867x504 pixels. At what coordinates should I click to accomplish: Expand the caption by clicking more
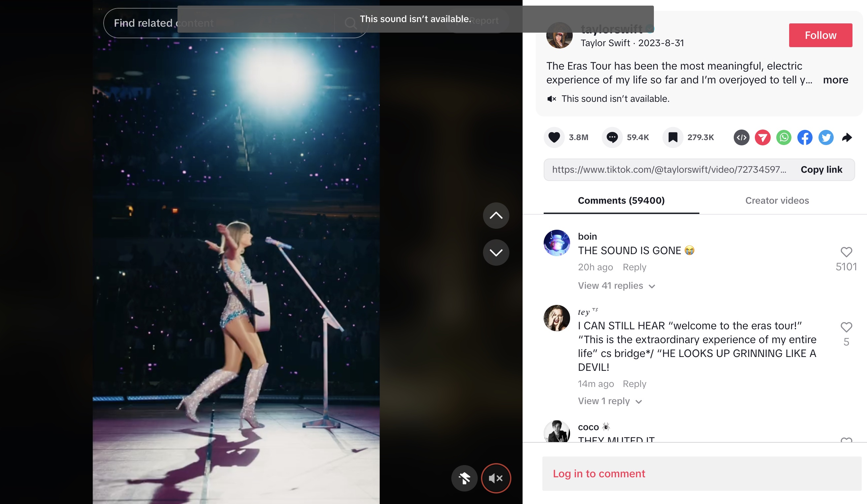click(x=835, y=80)
